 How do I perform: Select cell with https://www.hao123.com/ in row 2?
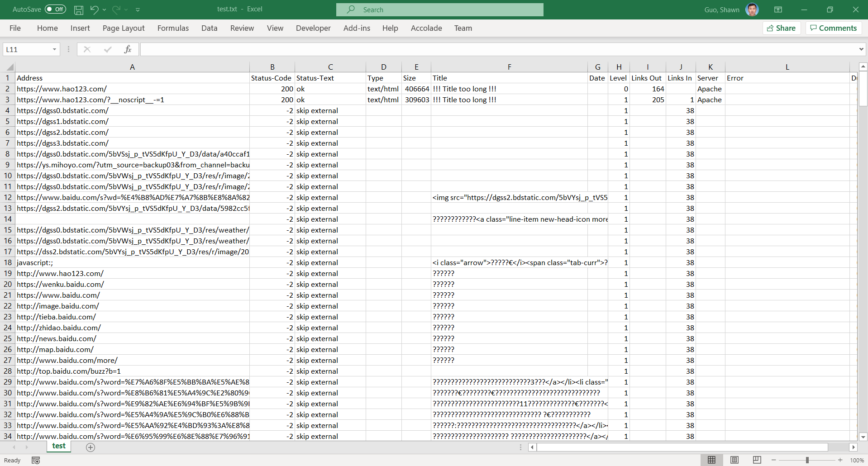click(x=132, y=89)
